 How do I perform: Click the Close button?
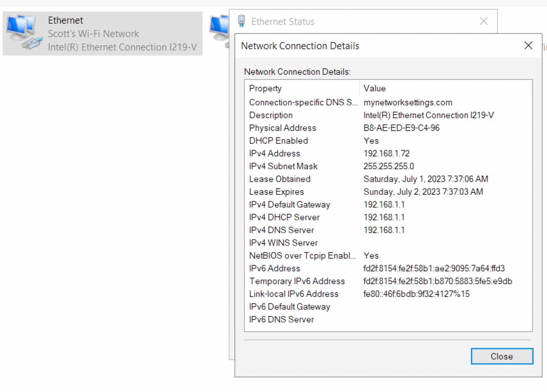pos(502,356)
